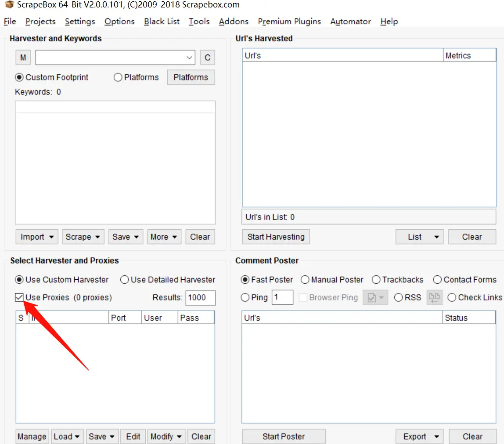Click the ScrapeBox box icon in title bar
The width and height of the screenshot is (504, 444).
pos(9,4)
